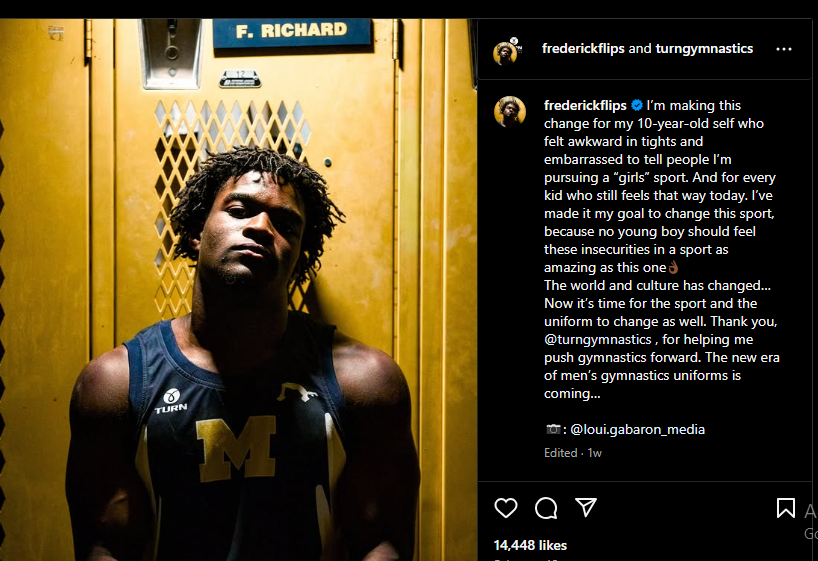The image size is (818, 561).
Task: Open comments with the speech bubble icon
Action: 546,508
